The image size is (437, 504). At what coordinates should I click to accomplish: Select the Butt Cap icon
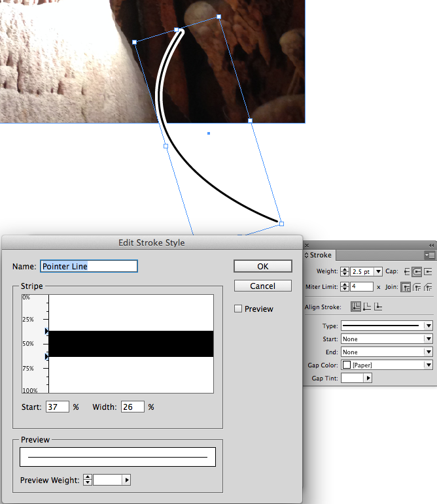pos(407,272)
